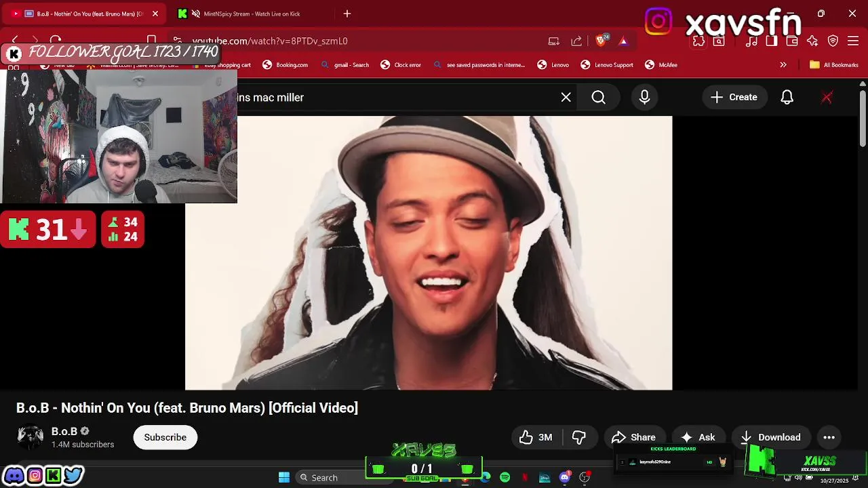Open the B.o.B channel name link

(x=64, y=431)
